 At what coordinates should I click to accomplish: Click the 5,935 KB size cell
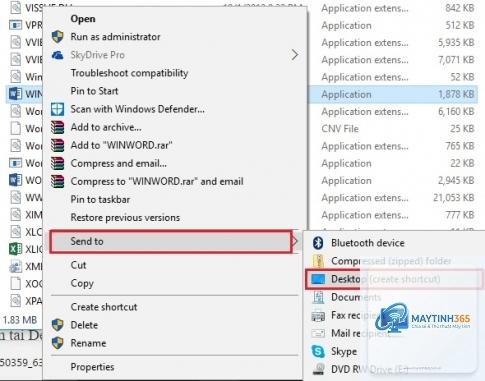click(456, 42)
